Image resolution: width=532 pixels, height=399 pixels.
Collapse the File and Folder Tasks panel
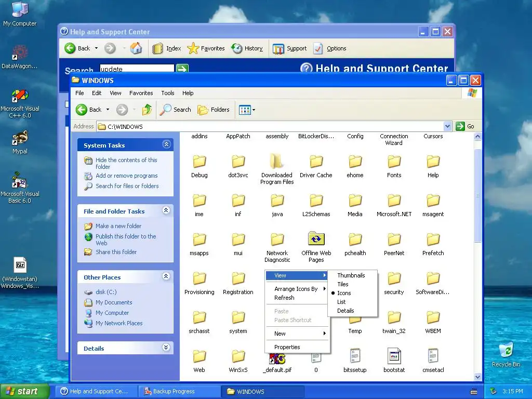click(x=166, y=210)
